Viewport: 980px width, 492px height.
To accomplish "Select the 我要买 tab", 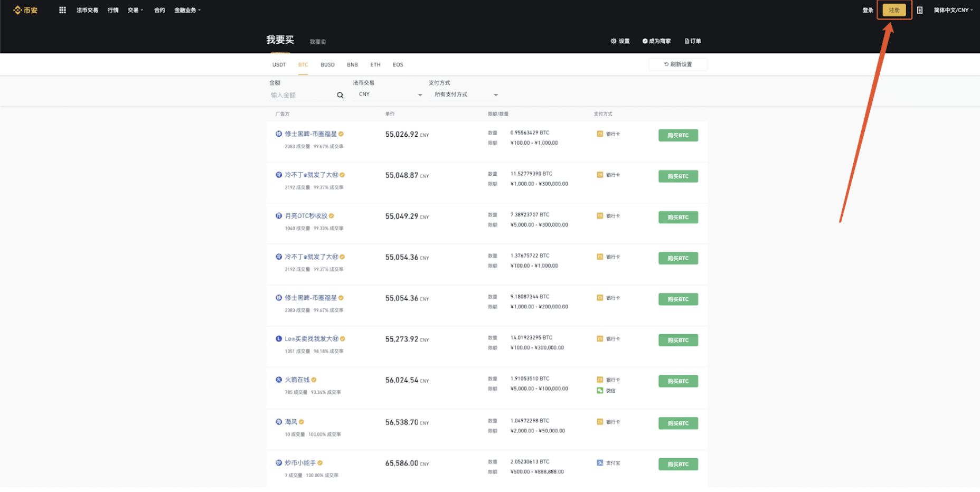I will coord(280,40).
